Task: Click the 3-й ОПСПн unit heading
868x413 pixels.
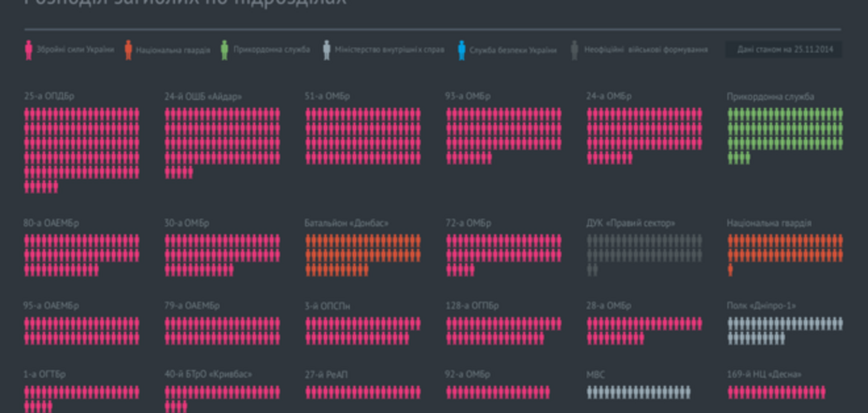Action: [327, 306]
